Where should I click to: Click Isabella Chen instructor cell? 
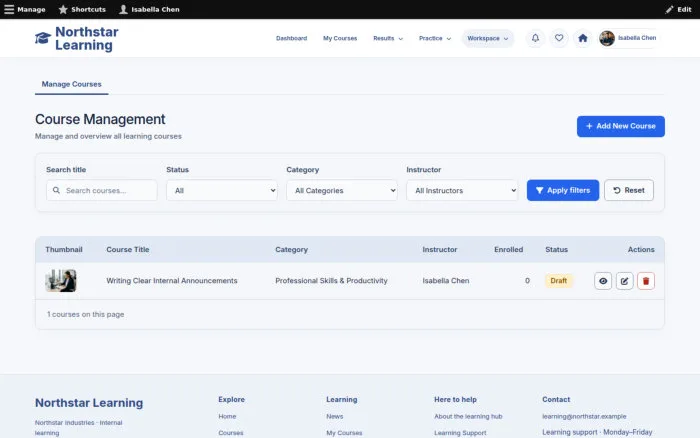tap(446, 281)
